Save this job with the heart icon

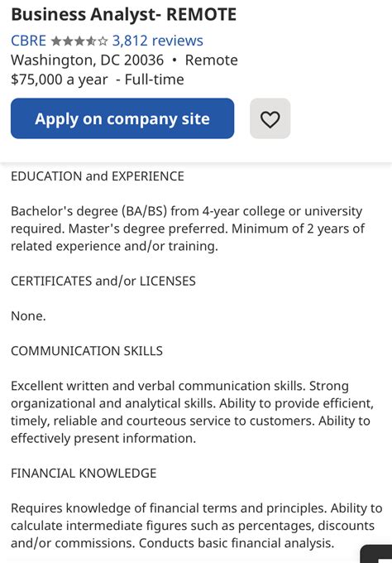[x=270, y=118]
